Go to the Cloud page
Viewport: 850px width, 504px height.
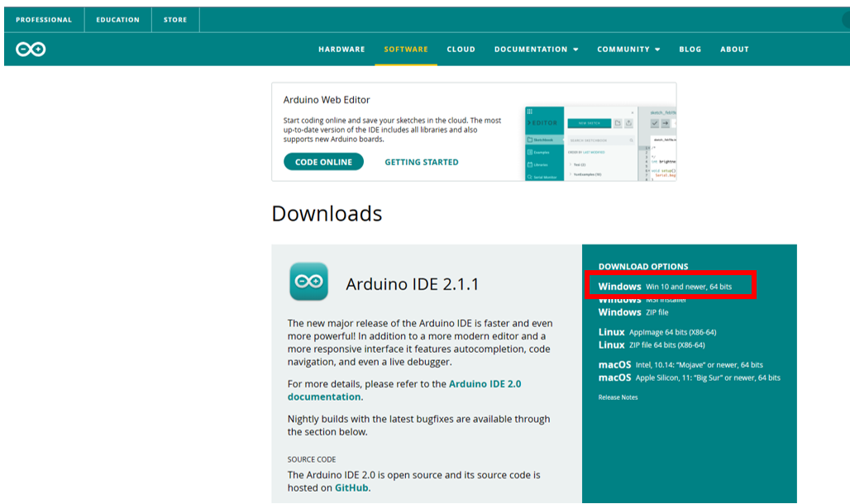click(461, 50)
